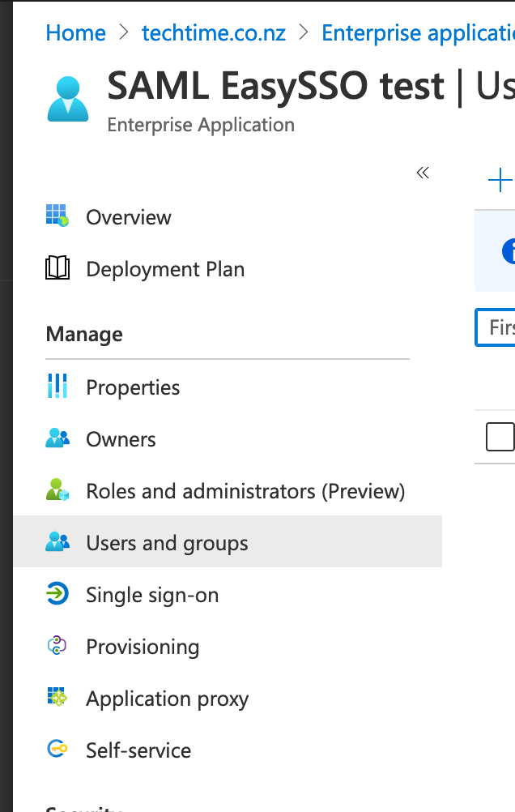Click the blue info icon in banner

(x=509, y=251)
